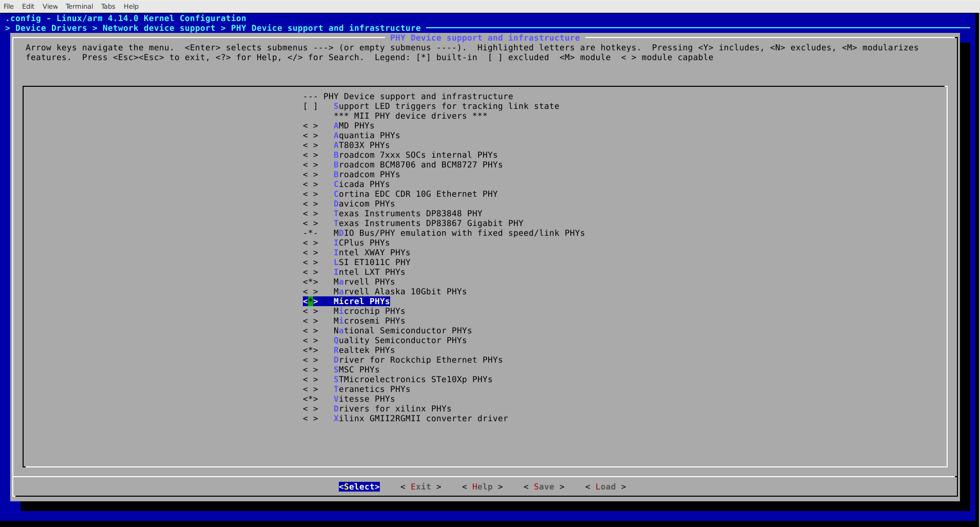Select the MDIO Bus/PHY emulation entry

[458, 233]
